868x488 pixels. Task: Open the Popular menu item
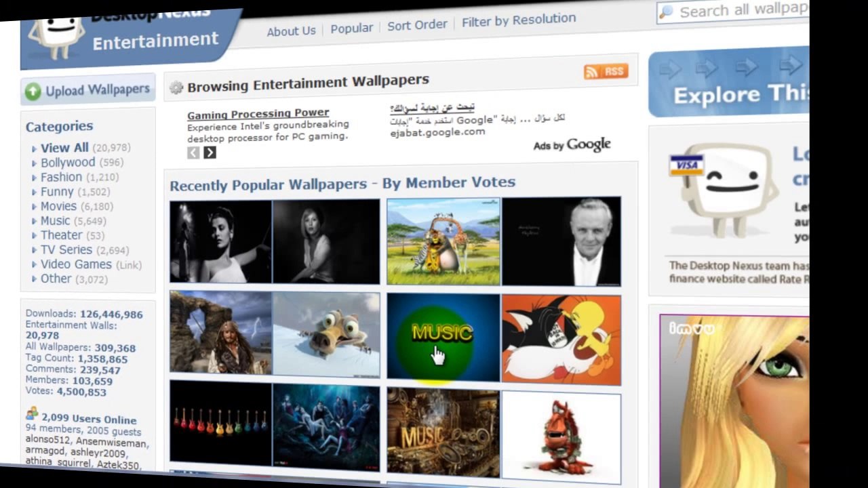point(351,28)
